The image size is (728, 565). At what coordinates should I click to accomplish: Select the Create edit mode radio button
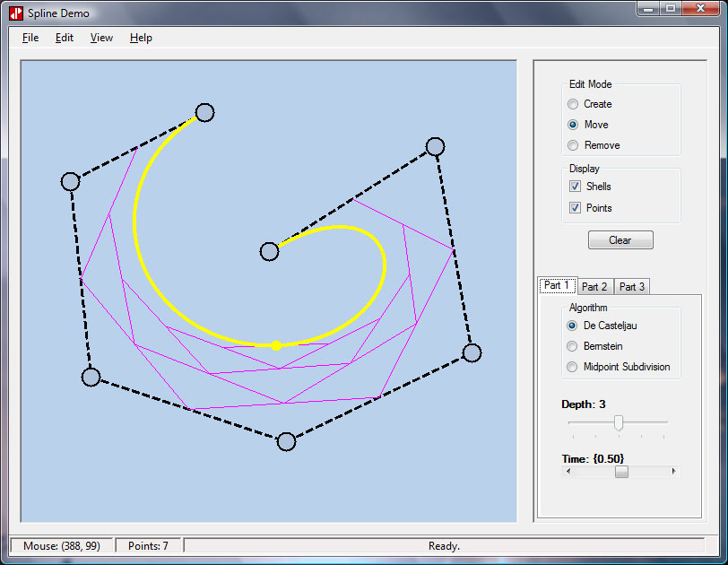click(x=574, y=104)
